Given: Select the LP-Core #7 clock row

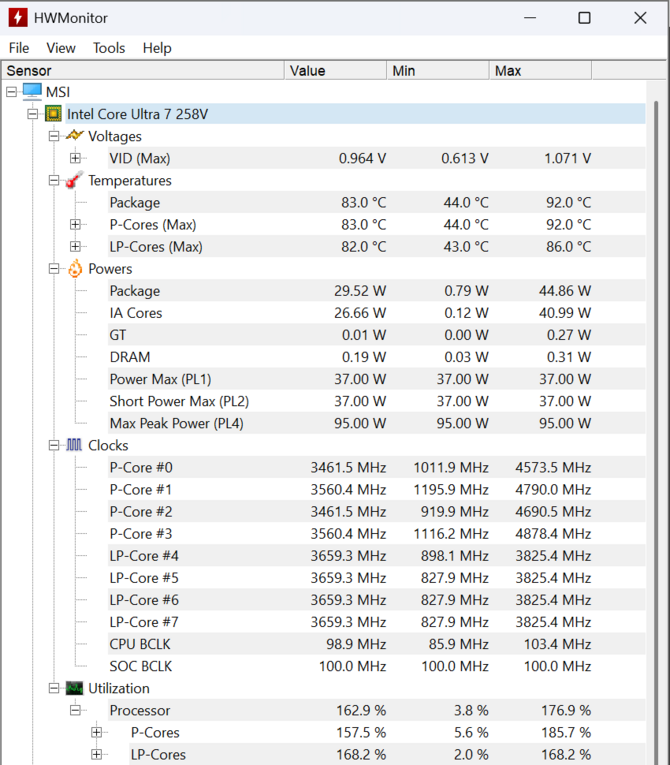Looking at the screenshot, I should [x=376, y=622].
